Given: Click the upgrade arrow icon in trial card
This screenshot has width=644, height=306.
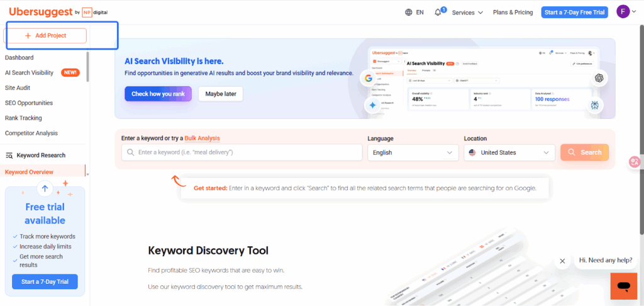Looking at the screenshot, I should (44, 188).
